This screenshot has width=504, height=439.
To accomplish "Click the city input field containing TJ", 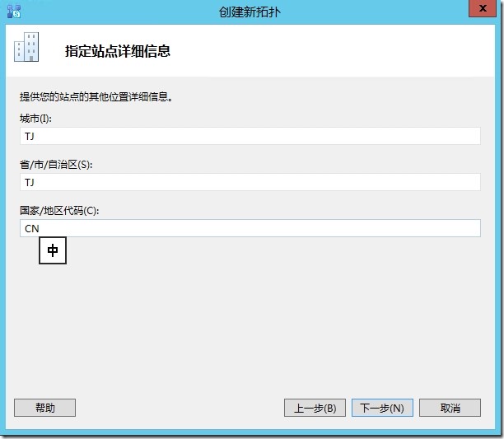I will [x=250, y=136].
